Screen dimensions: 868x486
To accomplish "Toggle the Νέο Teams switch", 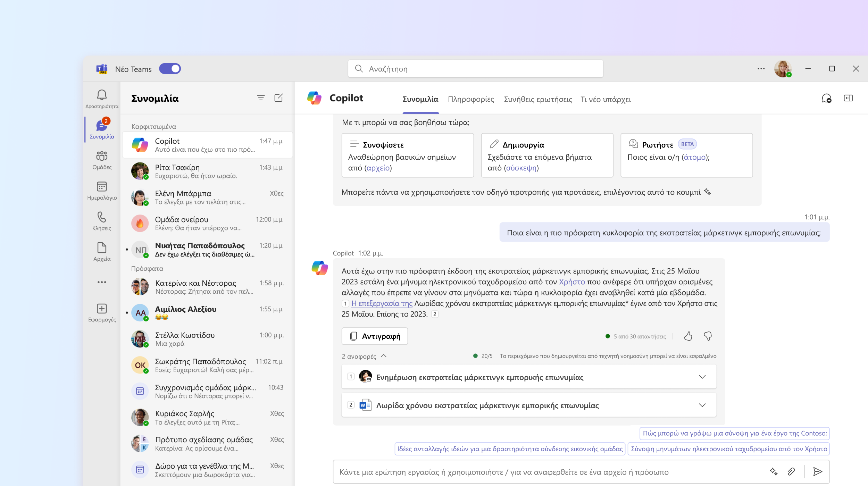I will pos(170,69).
